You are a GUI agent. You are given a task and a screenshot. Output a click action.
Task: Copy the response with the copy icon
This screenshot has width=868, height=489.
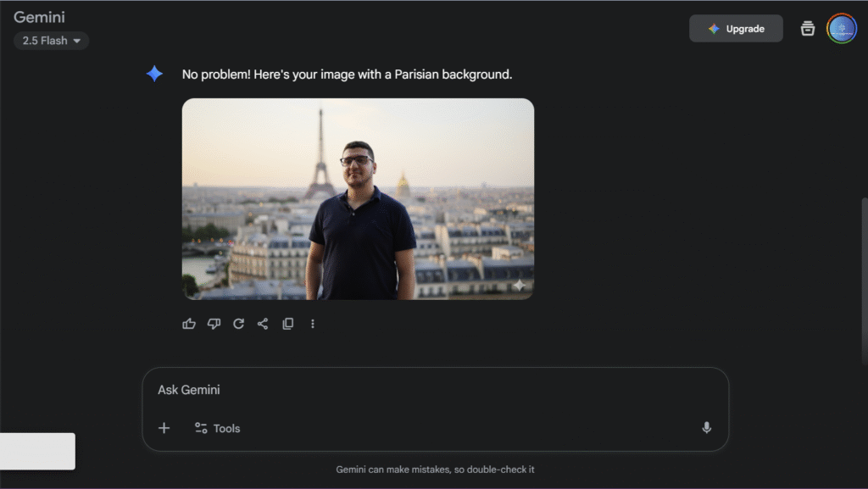[287, 324]
